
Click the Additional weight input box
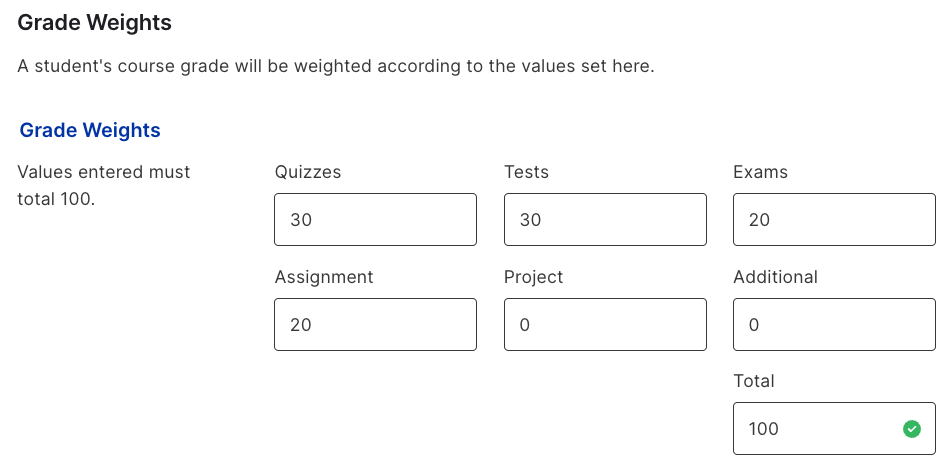click(834, 324)
